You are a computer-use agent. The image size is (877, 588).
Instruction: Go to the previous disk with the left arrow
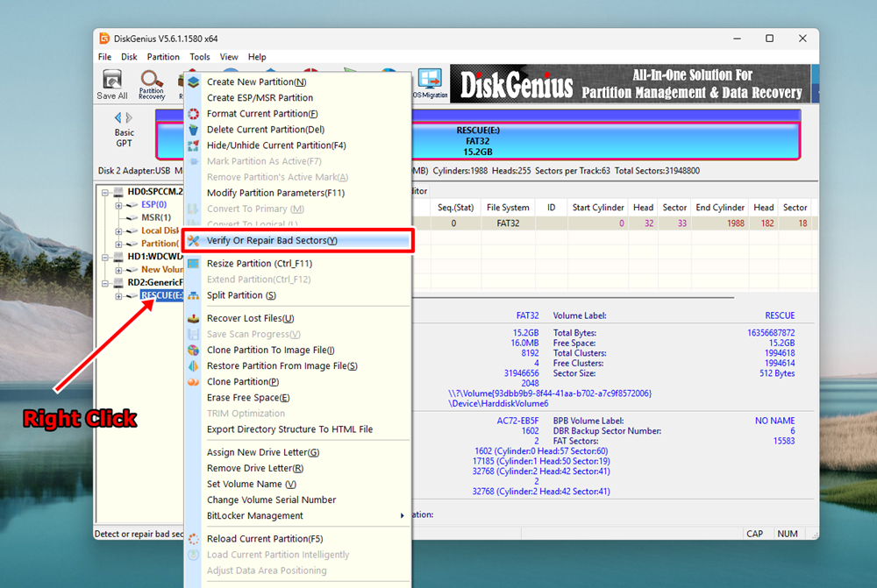(x=118, y=117)
